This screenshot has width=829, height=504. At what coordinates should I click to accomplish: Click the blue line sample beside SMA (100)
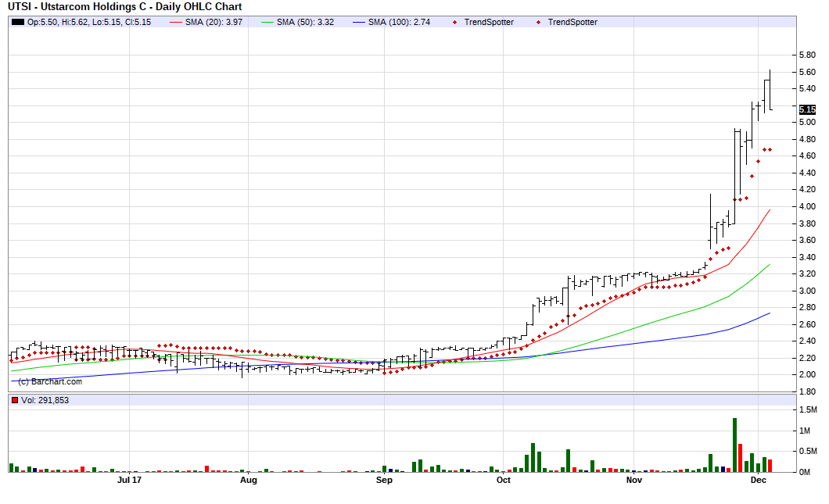[x=359, y=22]
